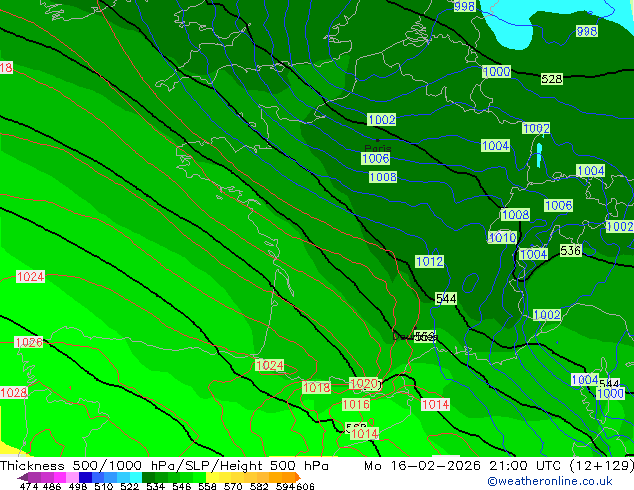634x490 pixels.
Task: Click the 582 legend value
Action: 259,486
